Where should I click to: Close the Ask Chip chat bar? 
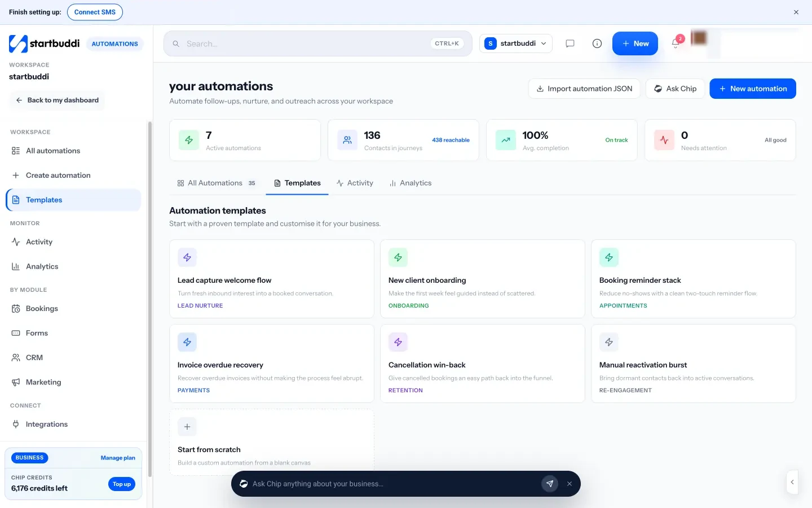point(570,484)
